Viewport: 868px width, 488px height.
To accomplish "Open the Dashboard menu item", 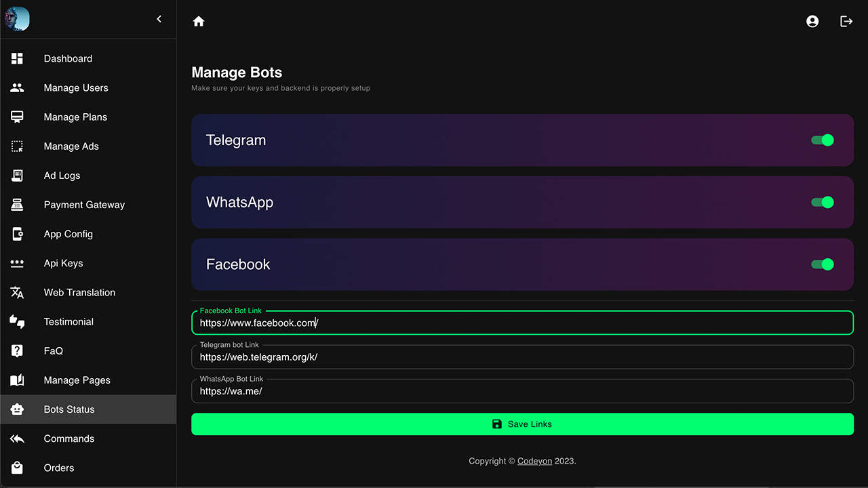I will (x=88, y=58).
